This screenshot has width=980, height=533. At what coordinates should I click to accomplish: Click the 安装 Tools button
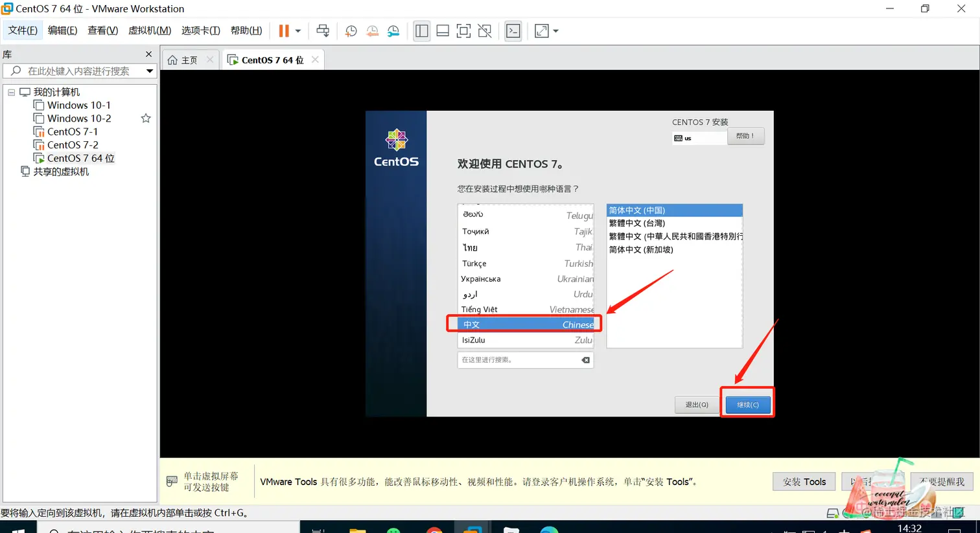(x=804, y=482)
